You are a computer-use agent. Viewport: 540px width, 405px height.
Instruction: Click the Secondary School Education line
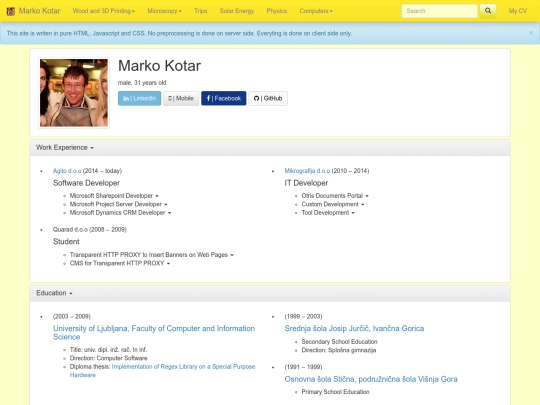click(339, 342)
